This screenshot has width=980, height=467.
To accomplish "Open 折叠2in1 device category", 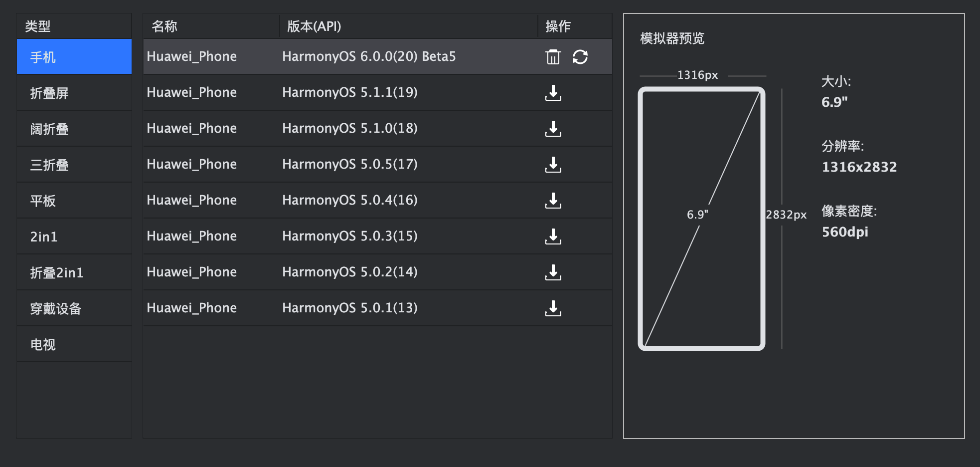I will [x=74, y=272].
